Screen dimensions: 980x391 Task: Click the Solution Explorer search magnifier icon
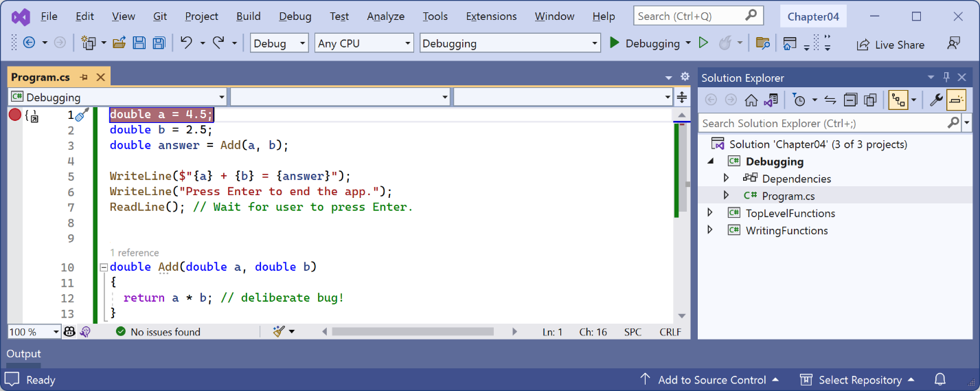(x=953, y=123)
